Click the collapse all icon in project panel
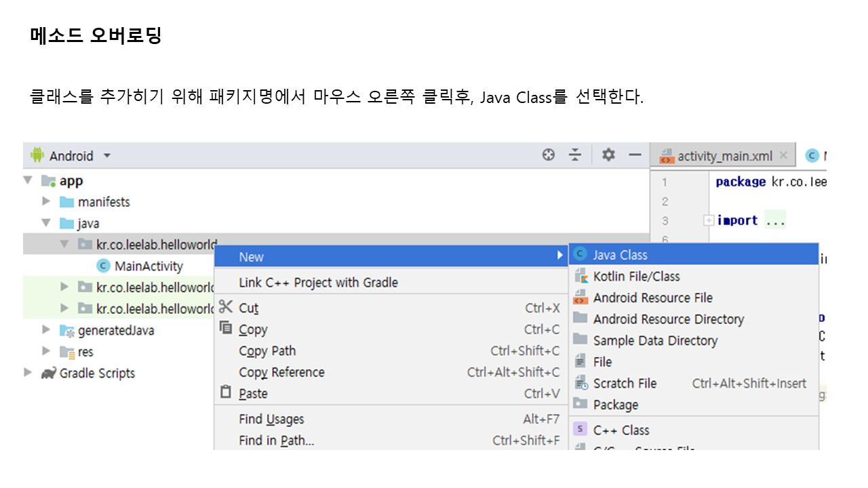The width and height of the screenshot is (868, 488). click(x=575, y=155)
